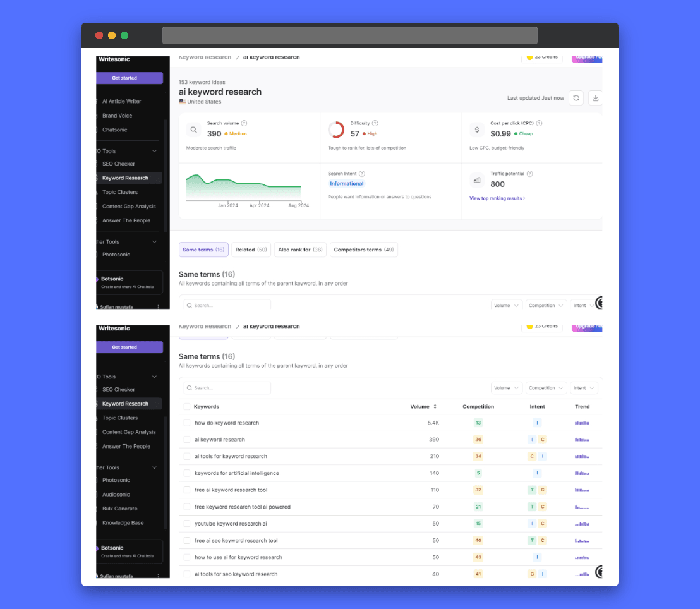Open Audiosonic in the sidebar

click(x=116, y=494)
